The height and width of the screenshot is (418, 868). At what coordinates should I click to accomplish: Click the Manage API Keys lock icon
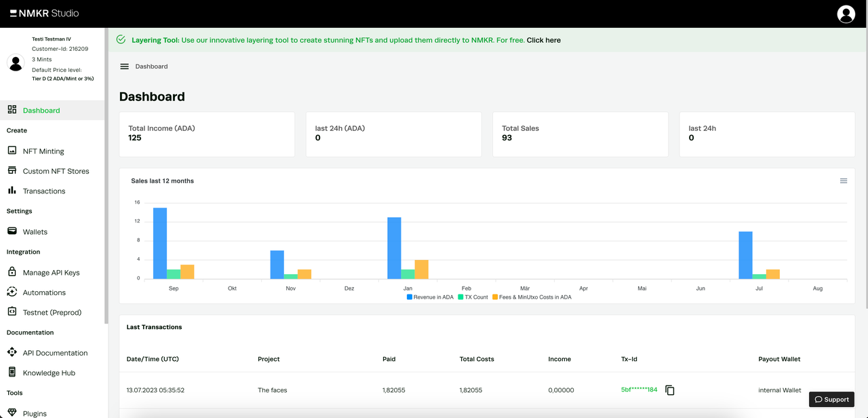click(x=12, y=272)
